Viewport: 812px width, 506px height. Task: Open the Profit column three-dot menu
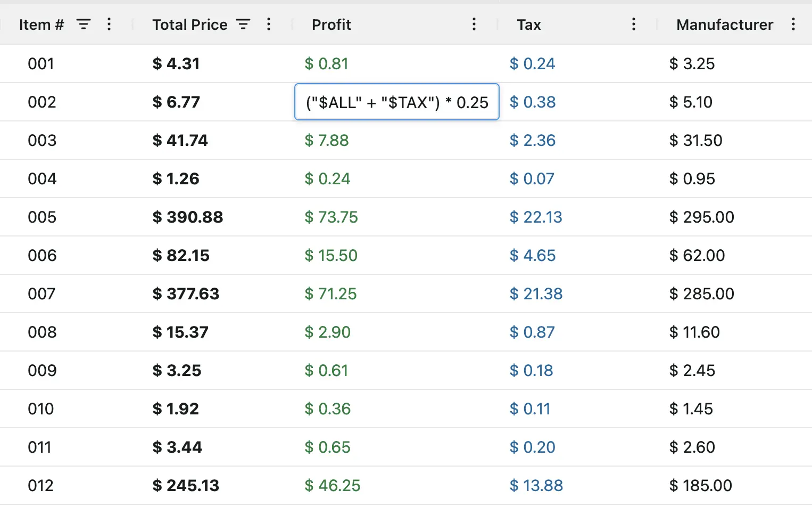pyautogui.click(x=474, y=25)
